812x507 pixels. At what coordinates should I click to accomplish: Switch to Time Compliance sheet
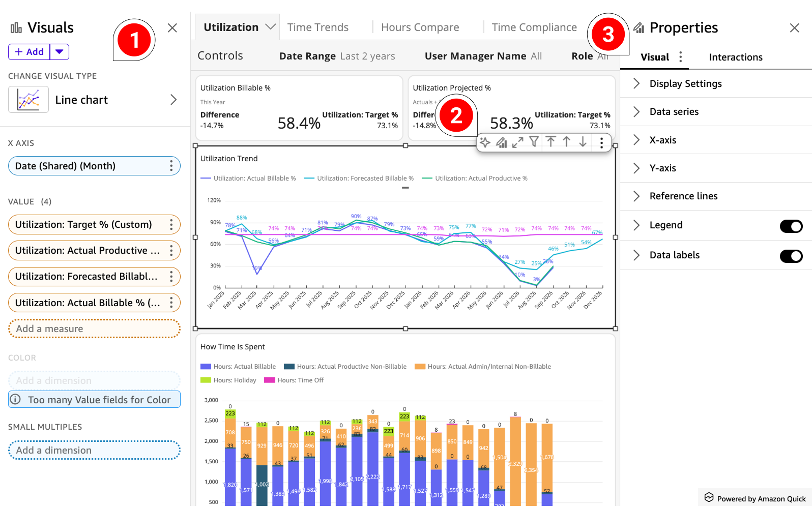[534, 27]
